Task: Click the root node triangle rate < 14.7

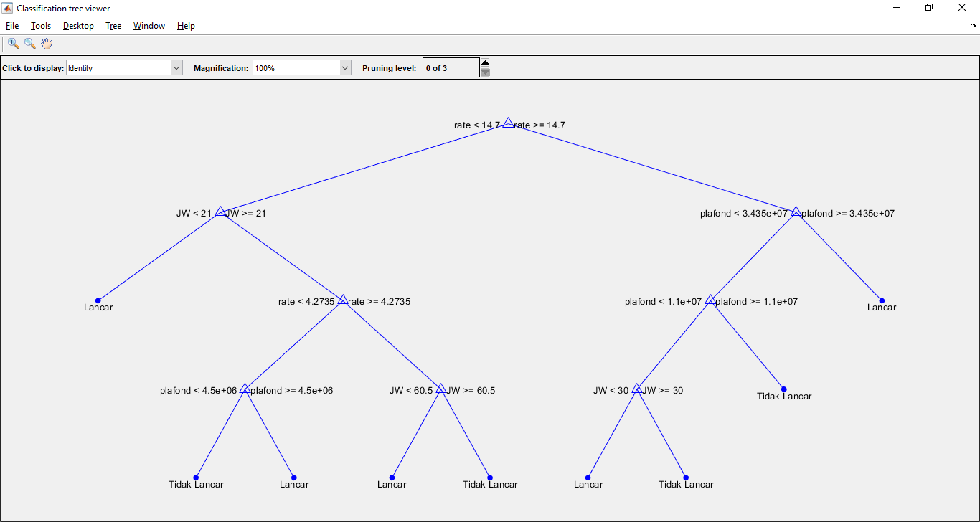Action: pyautogui.click(x=508, y=123)
